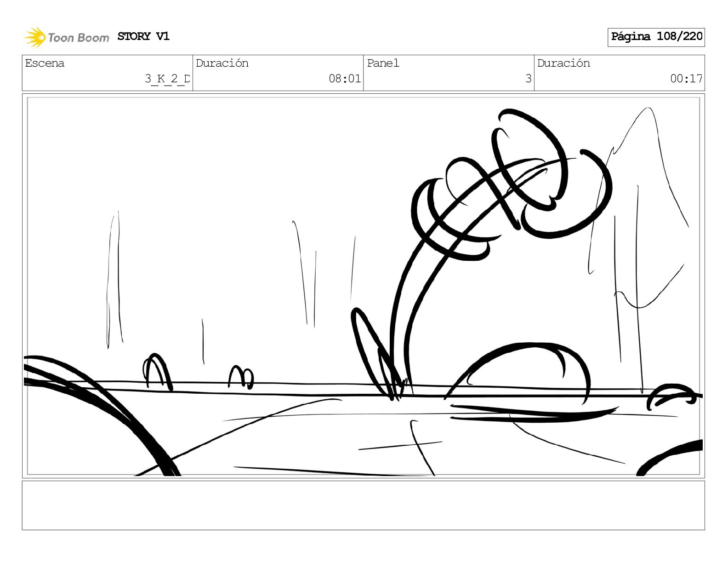
Task: Click the empty notes box below panel
Action: tap(363, 505)
